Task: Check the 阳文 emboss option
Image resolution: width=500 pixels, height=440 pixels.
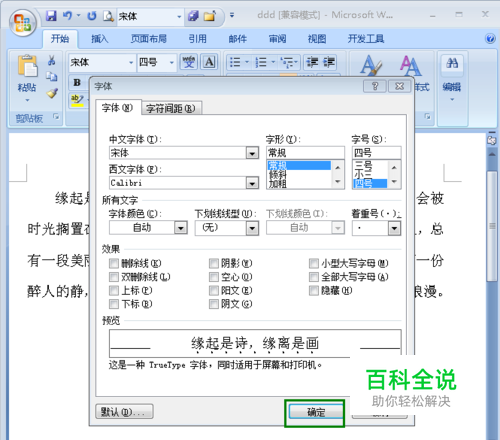Action: pos(214,291)
